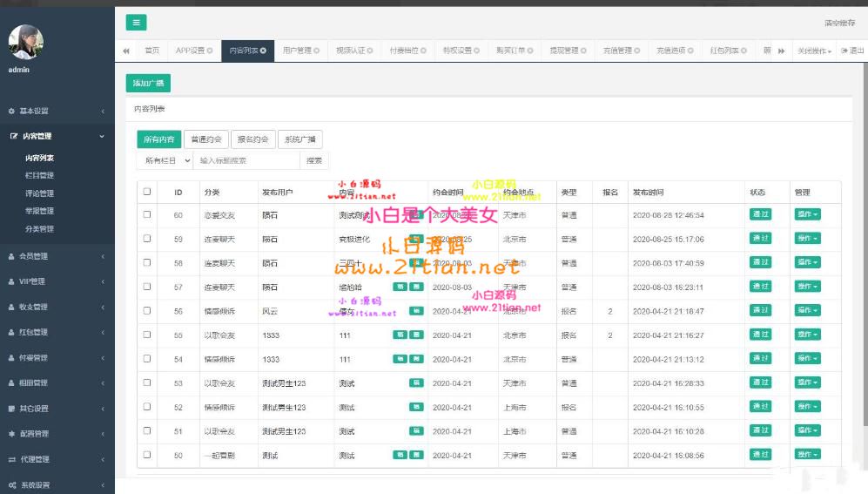868x494 pixels.
Task: Open the 所有栏目 column dropdown
Action: [x=165, y=160]
